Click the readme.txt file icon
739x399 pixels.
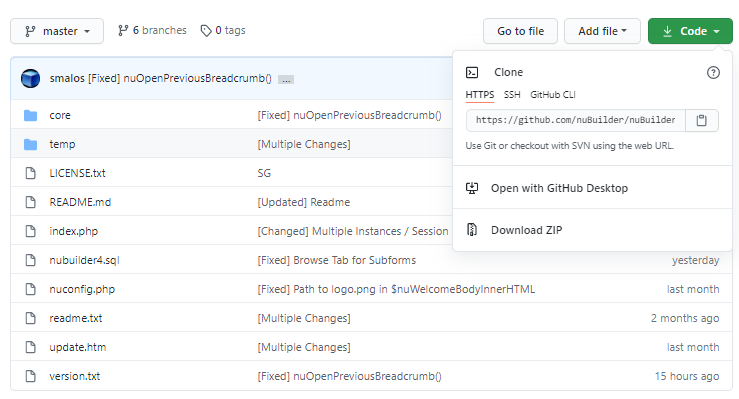pyautogui.click(x=31, y=318)
